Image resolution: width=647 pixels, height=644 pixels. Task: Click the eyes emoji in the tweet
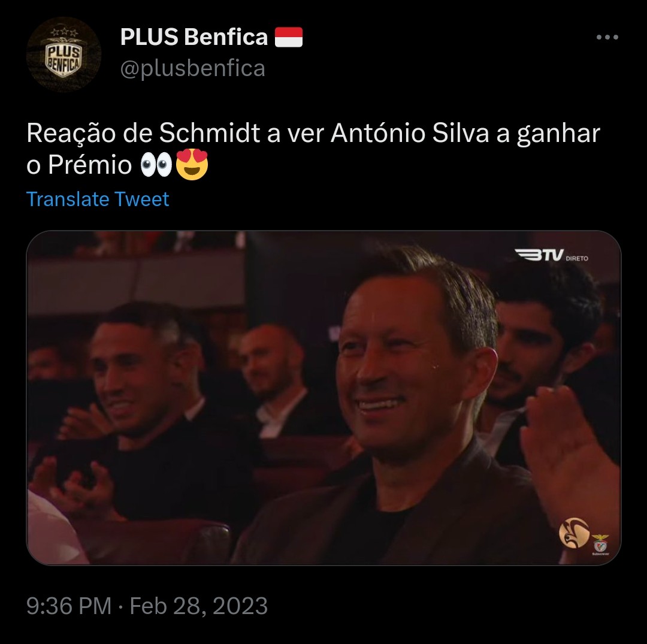pyautogui.click(x=156, y=165)
